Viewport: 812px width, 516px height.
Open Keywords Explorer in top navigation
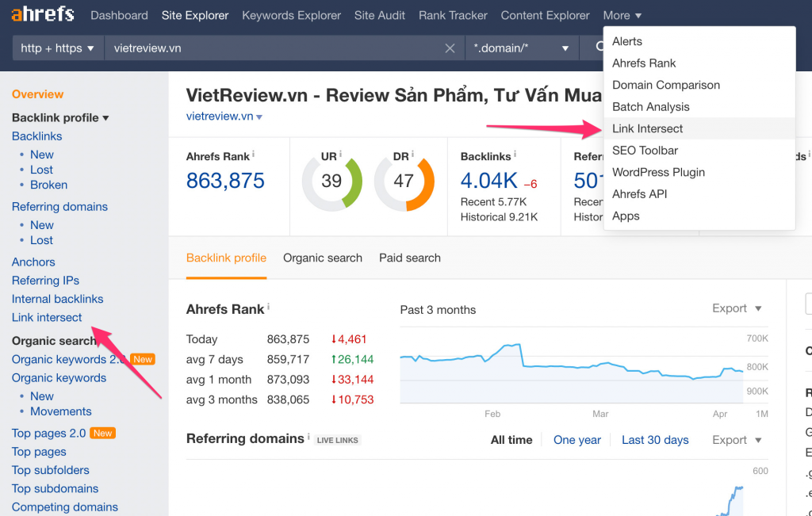(x=292, y=16)
